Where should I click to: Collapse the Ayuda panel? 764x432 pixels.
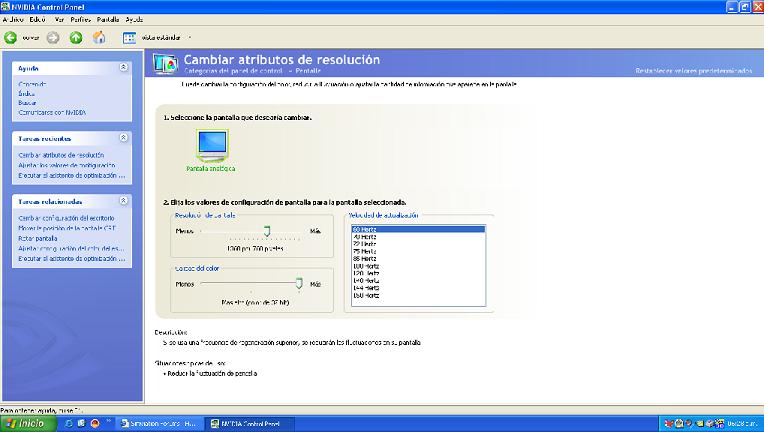click(124, 67)
